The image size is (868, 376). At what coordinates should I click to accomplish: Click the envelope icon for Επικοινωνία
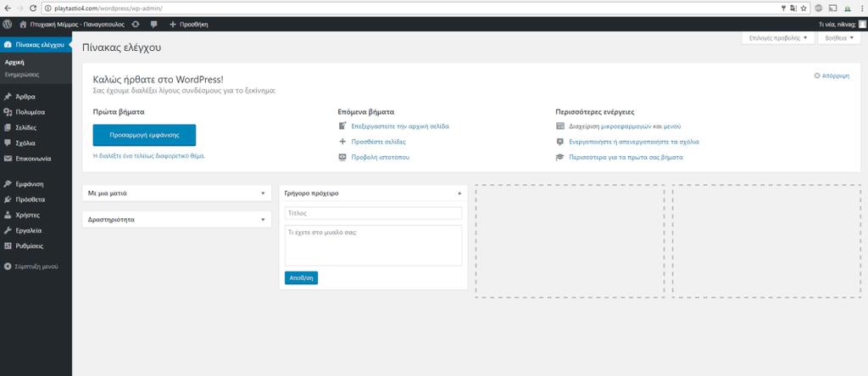(x=8, y=159)
